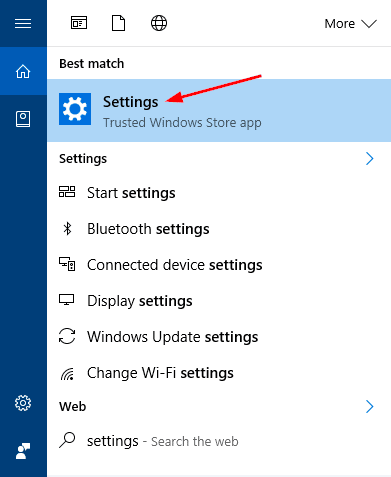This screenshot has height=477, width=391.
Task: Click the Display monitor icon
Action: (x=67, y=299)
